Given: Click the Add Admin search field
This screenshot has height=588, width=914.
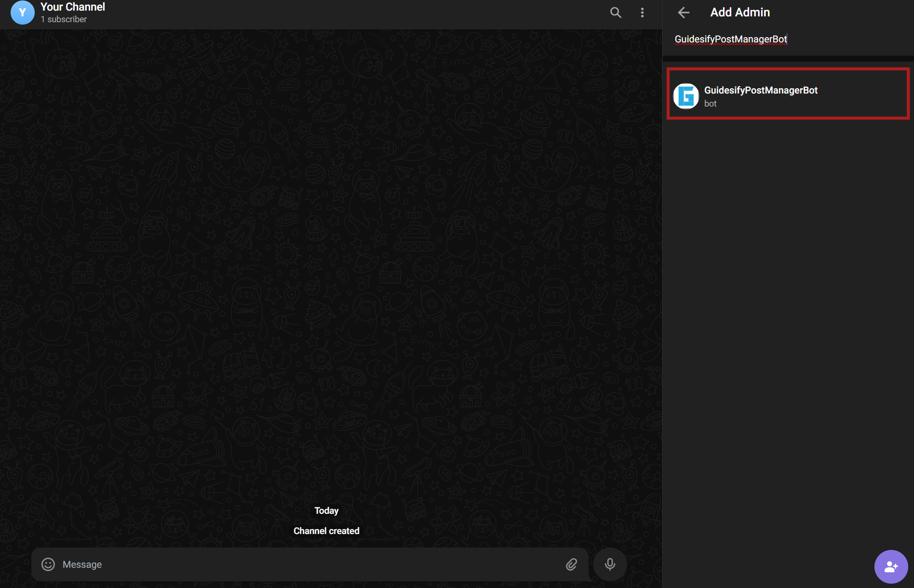Looking at the screenshot, I should [x=731, y=39].
